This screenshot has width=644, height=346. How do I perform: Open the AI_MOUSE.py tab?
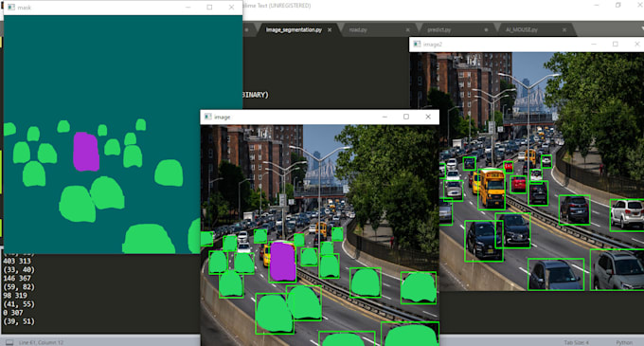point(522,30)
